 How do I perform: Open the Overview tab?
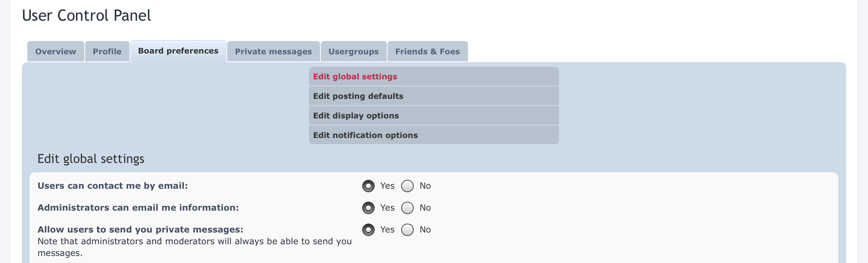(55, 52)
